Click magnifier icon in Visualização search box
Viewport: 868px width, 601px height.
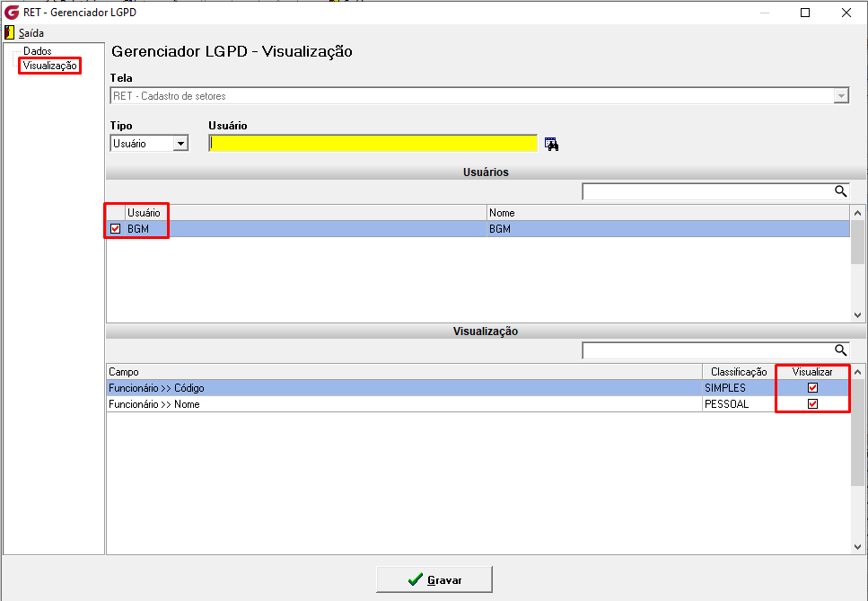tap(840, 350)
